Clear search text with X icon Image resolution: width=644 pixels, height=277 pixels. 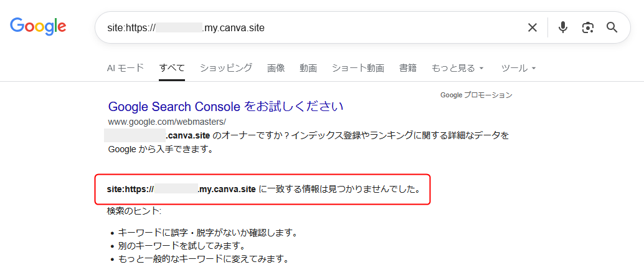click(x=533, y=27)
